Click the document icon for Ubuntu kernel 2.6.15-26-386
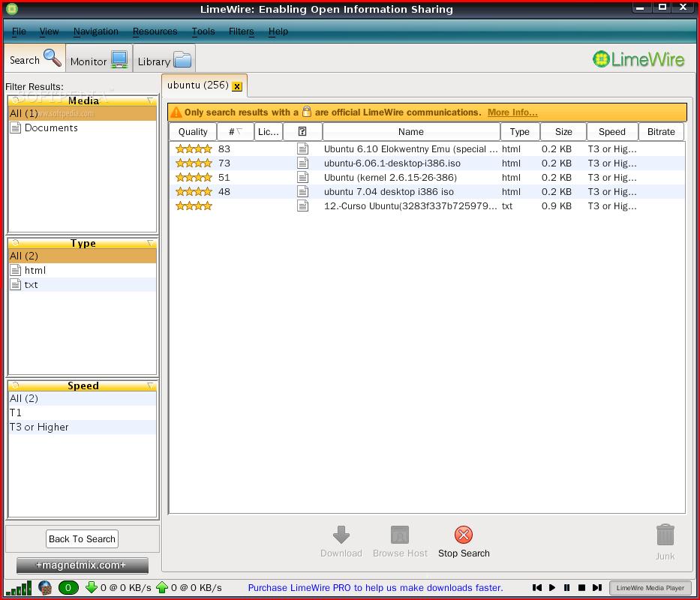The image size is (700, 600). [302, 177]
